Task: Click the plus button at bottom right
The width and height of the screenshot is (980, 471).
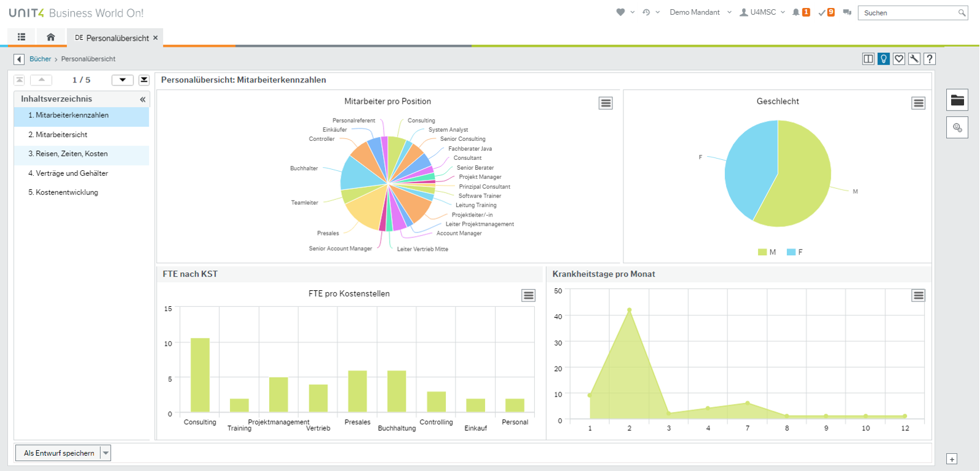Action: tap(952, 459)
